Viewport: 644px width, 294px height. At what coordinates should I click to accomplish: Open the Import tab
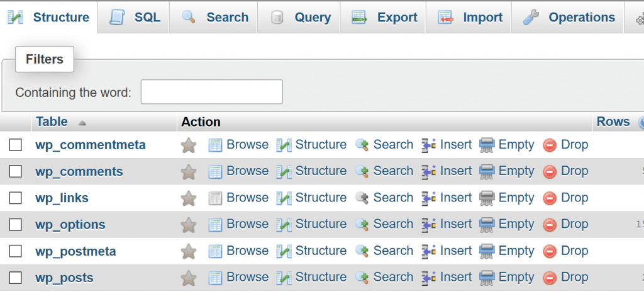[x=469, y=17]
